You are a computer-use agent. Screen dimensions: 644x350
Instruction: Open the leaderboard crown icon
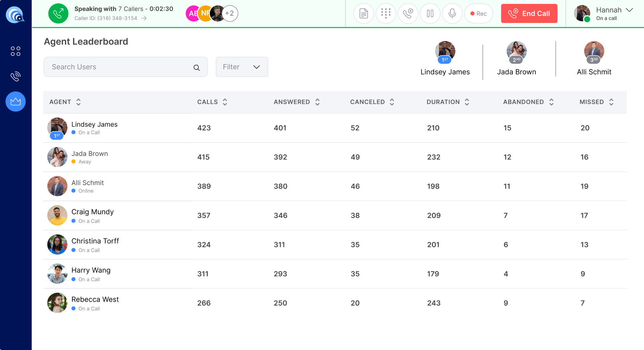click(x=15, y=102)
